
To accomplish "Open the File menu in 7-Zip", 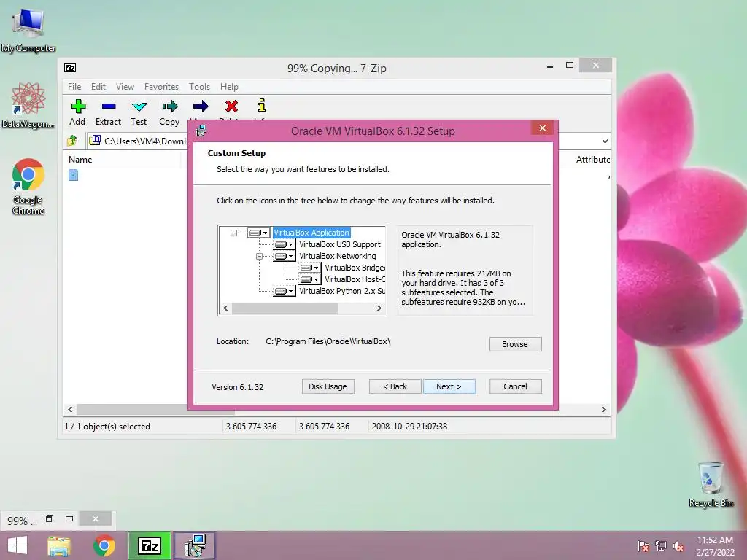I will [x=74, y=87].
